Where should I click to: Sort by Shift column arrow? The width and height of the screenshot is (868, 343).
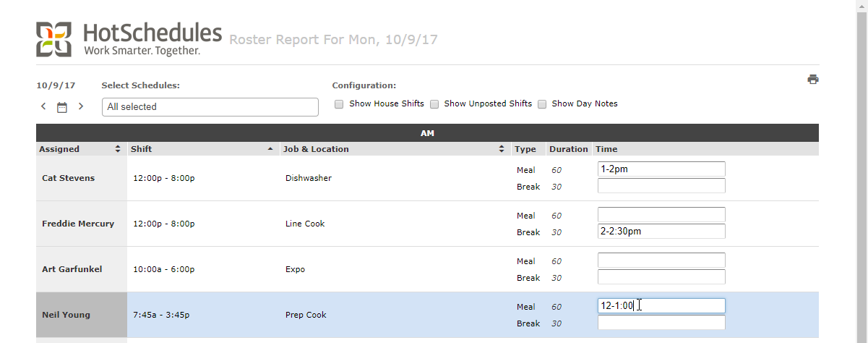(x=270, y=149)
